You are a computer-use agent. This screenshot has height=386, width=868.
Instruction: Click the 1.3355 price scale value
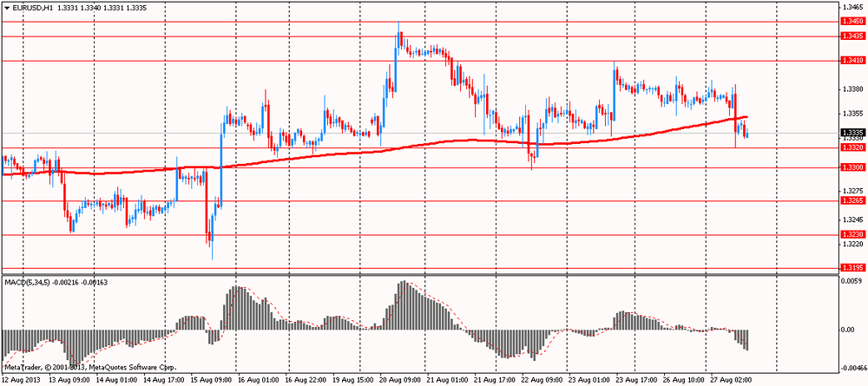(852, 114)
